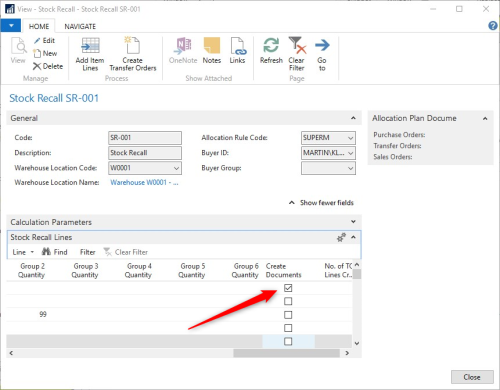Click Group 2 Quantity column header

[32, 270]
